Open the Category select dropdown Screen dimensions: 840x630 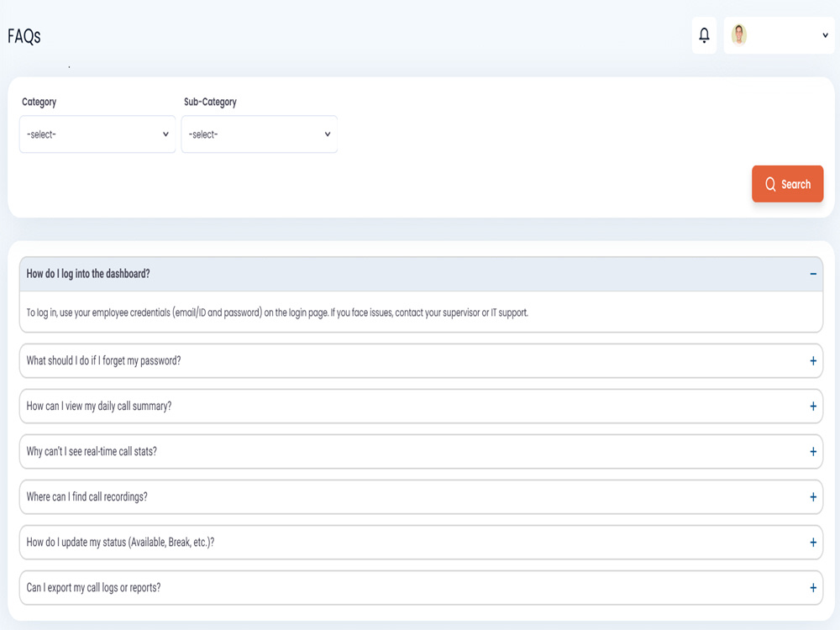97,134
